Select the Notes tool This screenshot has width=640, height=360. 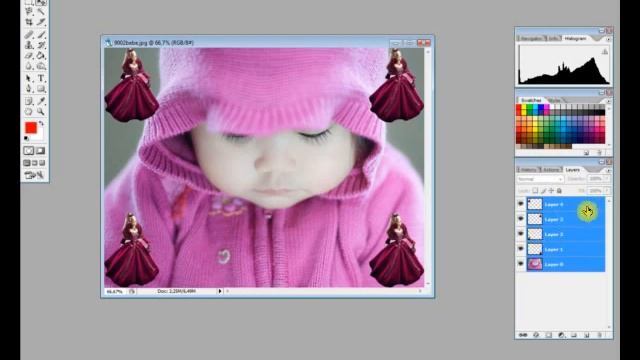click(29, 101)
